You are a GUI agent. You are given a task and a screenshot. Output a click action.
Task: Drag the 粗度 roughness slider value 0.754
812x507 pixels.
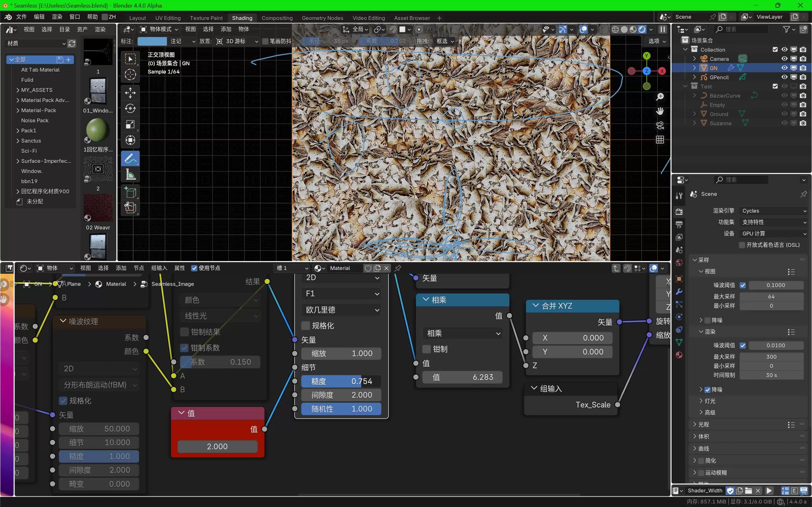click(341, 380)
